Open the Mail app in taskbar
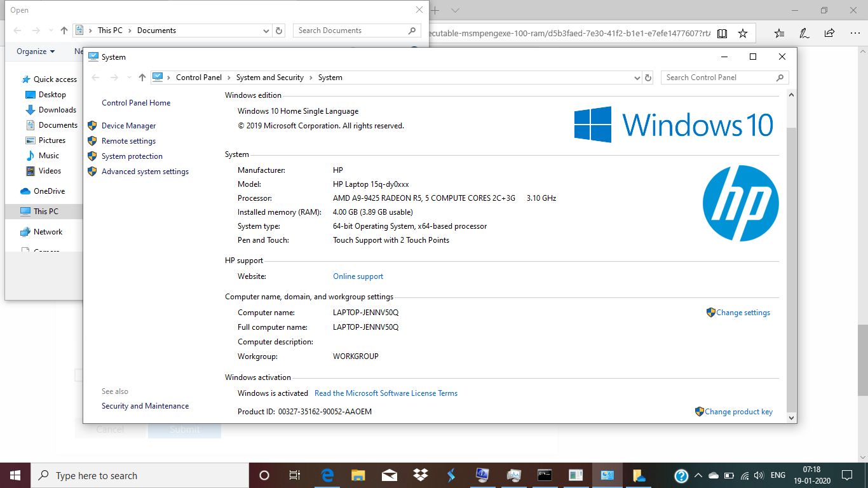The image size is (868, 488). [389, 475]
